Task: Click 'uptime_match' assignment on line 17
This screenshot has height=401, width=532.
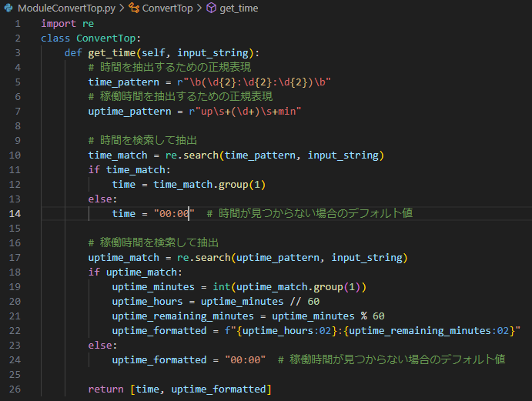Action: (x=123, y=258)
